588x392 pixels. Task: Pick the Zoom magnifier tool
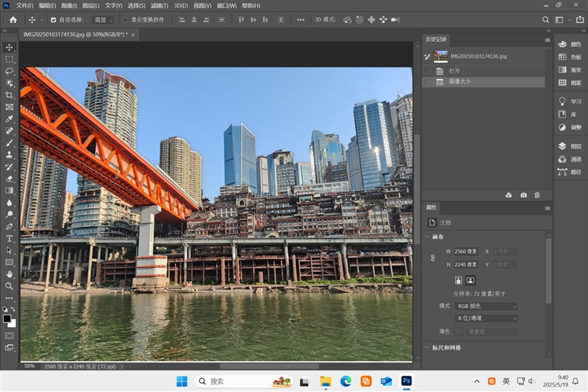(x=10, y=285)
